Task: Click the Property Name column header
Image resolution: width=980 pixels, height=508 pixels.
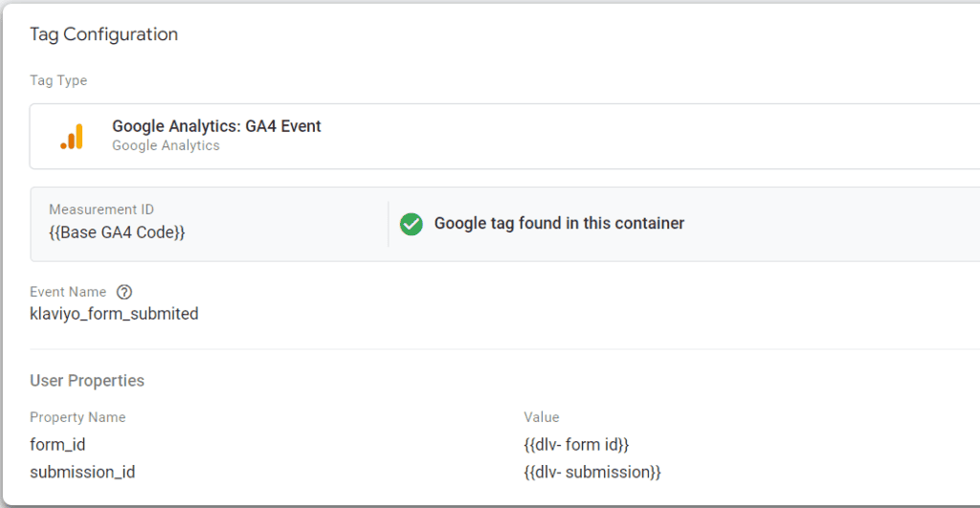Action: [x=78, y=417]
